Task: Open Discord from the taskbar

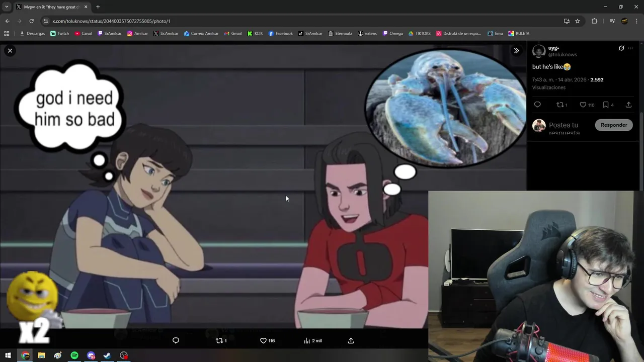Action: click(91, 355)
